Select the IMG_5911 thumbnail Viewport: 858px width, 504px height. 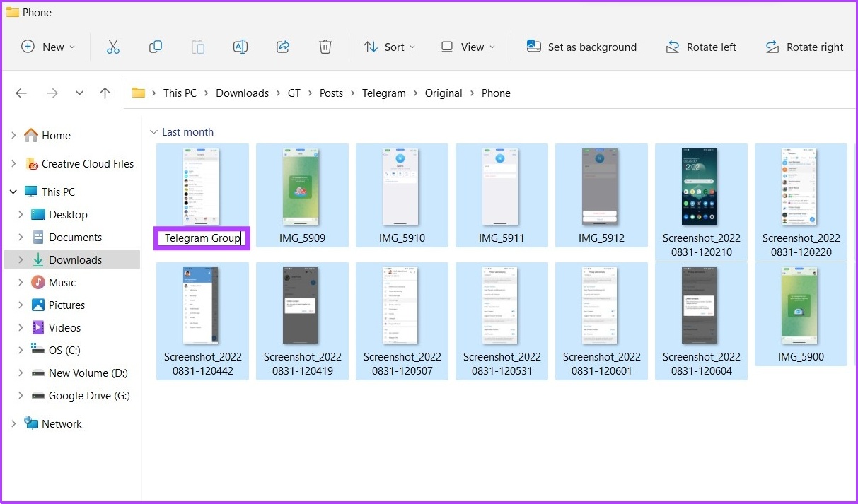pyautogui.click(x=502, y=187)
